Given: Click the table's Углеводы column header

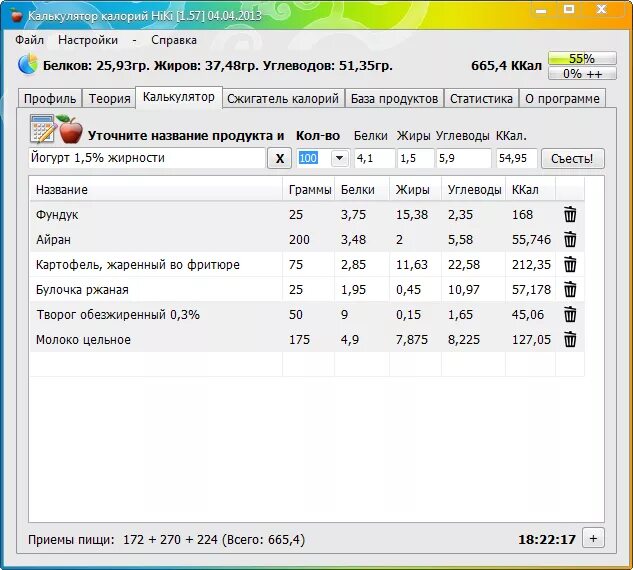Looking at the screenshot, I should pos(474,189).
